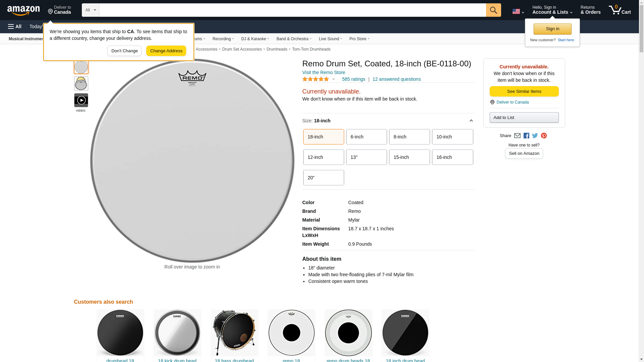644x362 pixels.
Task: Choose the 6-inch size option
Action: click(x=366, y=137)
